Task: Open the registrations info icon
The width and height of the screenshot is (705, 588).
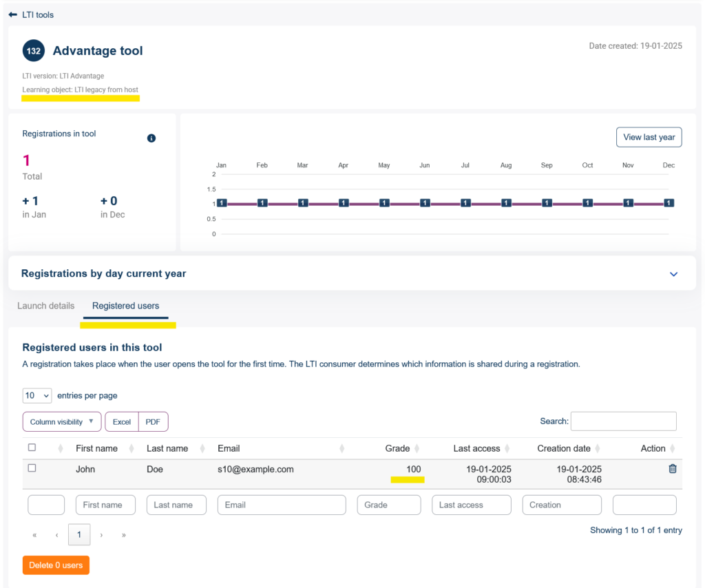Action: pyautogui.click(x=151, y=138)
